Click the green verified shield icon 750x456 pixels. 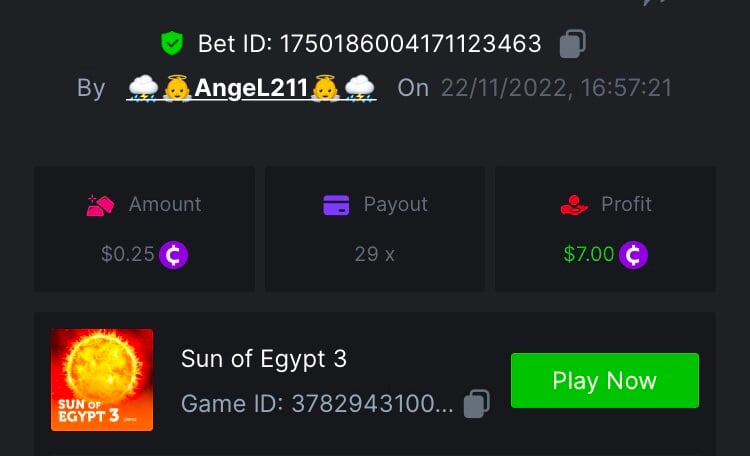pos(173,44)
